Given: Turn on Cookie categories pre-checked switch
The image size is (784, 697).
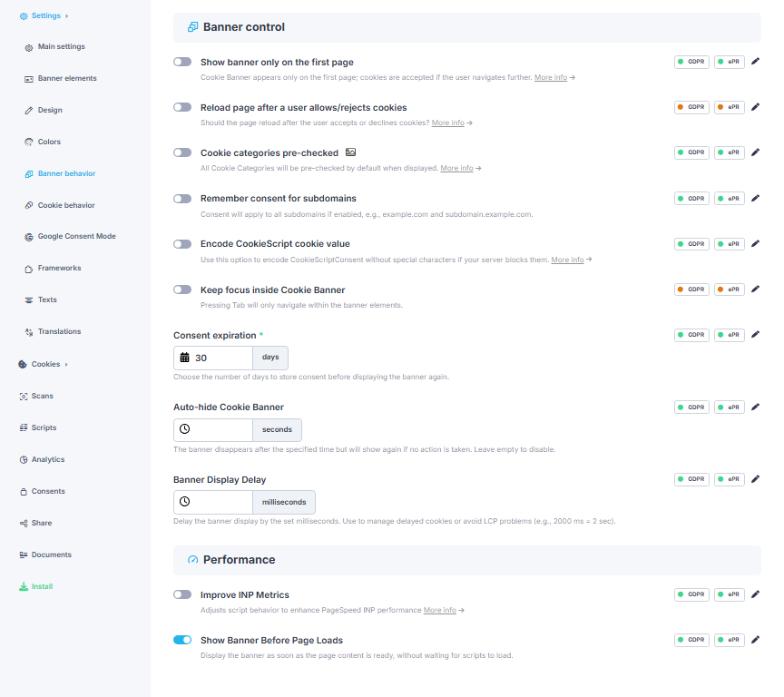Looking at the screenshot, I should click(182, 152).
